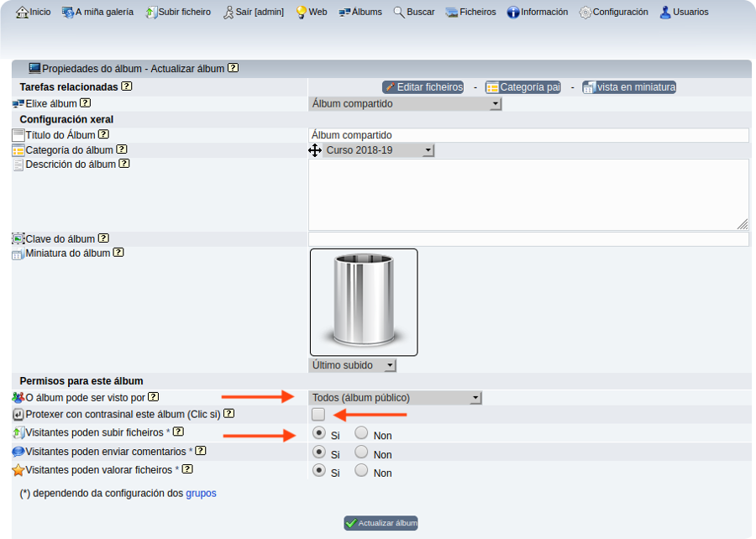The image size is (756, 539).
Task: Click the help icon beside Descrición do álbum
Action: (123, 164)
